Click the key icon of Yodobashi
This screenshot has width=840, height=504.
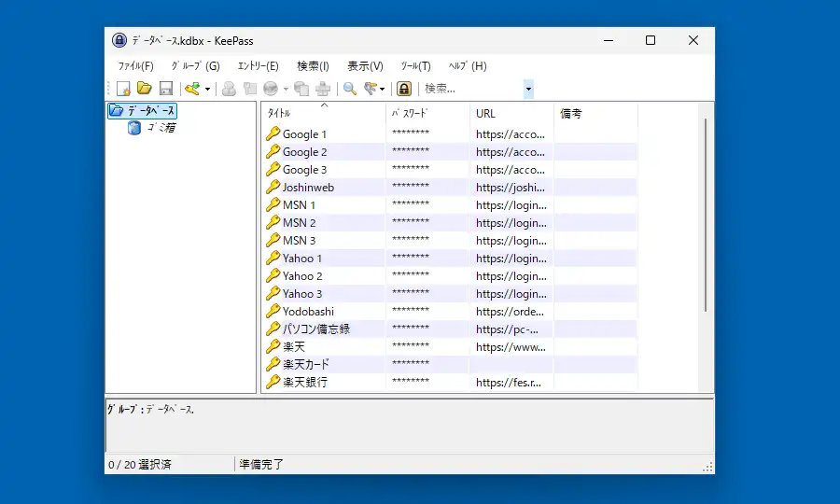click(273, 311)
